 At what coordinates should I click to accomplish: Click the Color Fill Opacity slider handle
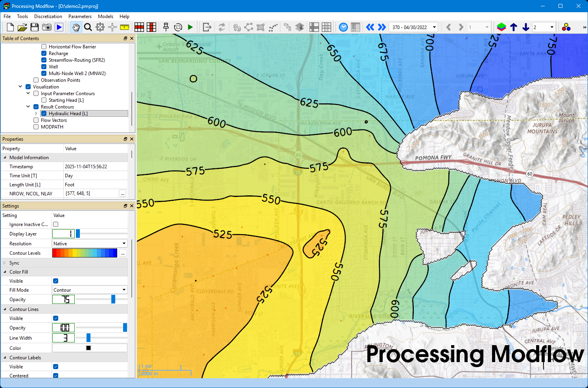113,300
